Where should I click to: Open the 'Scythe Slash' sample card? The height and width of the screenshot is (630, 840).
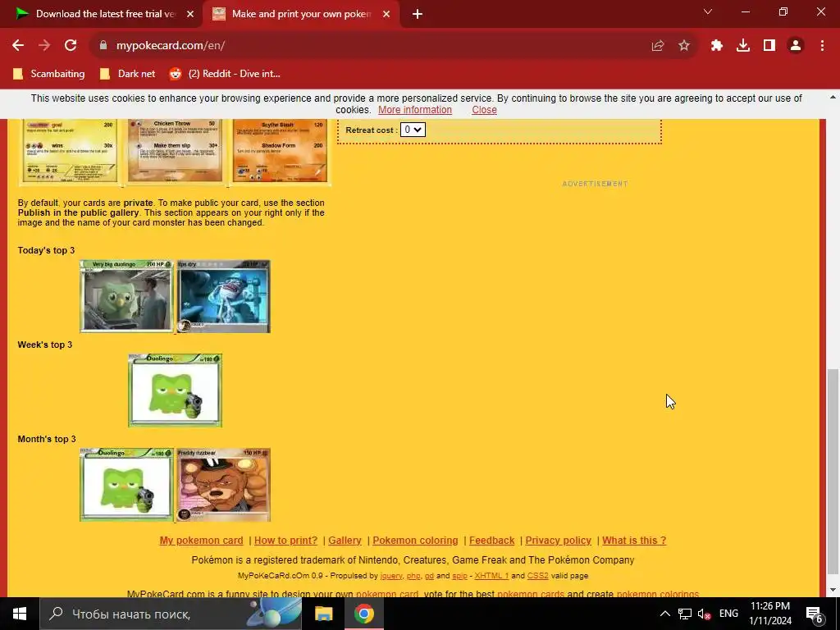click(x=281, y=151)
